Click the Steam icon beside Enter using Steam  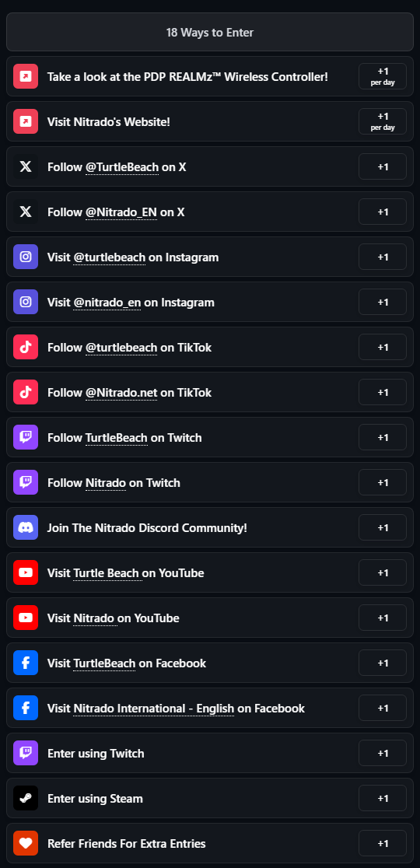click(26, 798)
